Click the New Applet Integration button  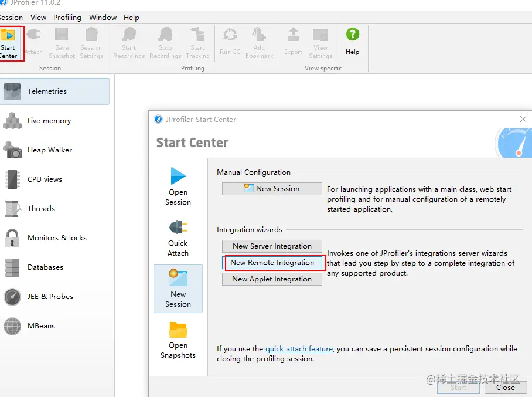coord(272,279)
